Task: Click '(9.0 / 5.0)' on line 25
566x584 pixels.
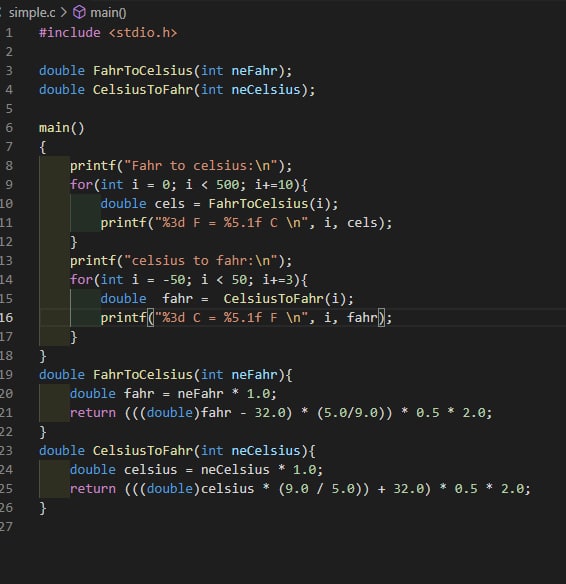Action: click(x=320, y=489)
